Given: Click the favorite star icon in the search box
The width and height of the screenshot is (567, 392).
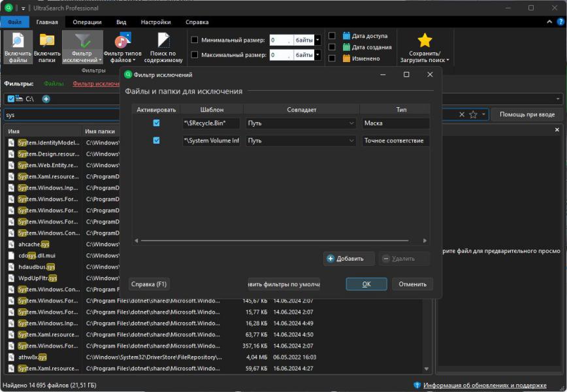Looking at the screenshot, I should [x=473, y=114].
